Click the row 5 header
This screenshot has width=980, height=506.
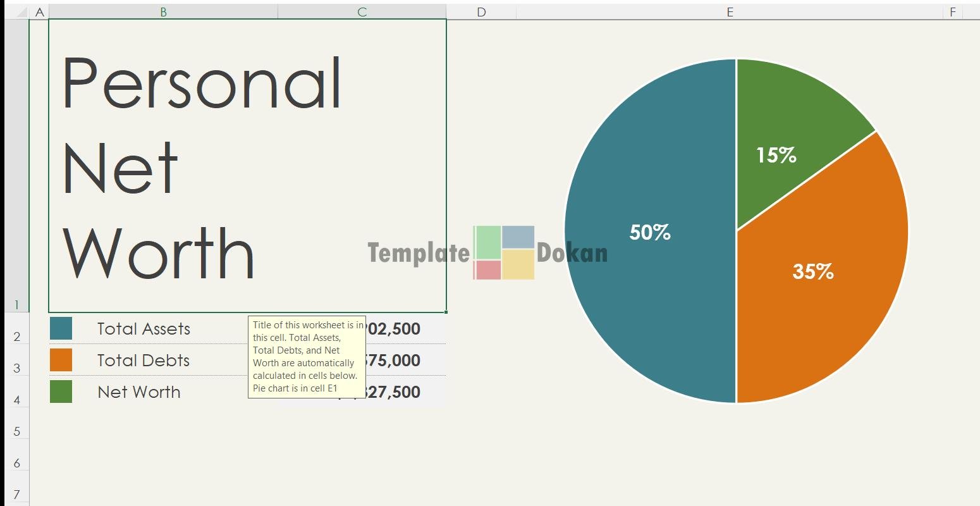(16, 431)
